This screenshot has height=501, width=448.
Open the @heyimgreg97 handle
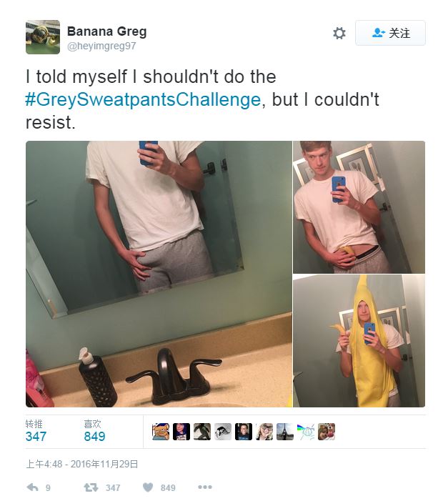101,46
